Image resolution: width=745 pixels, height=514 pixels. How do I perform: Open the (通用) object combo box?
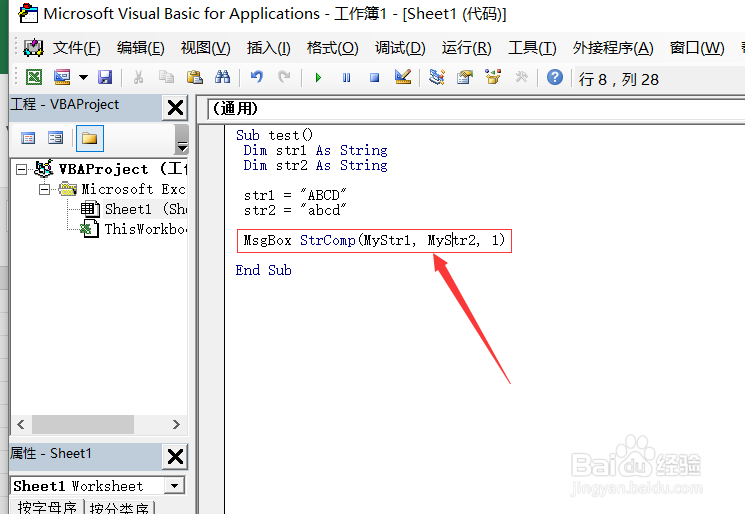[x=476, y=109]
